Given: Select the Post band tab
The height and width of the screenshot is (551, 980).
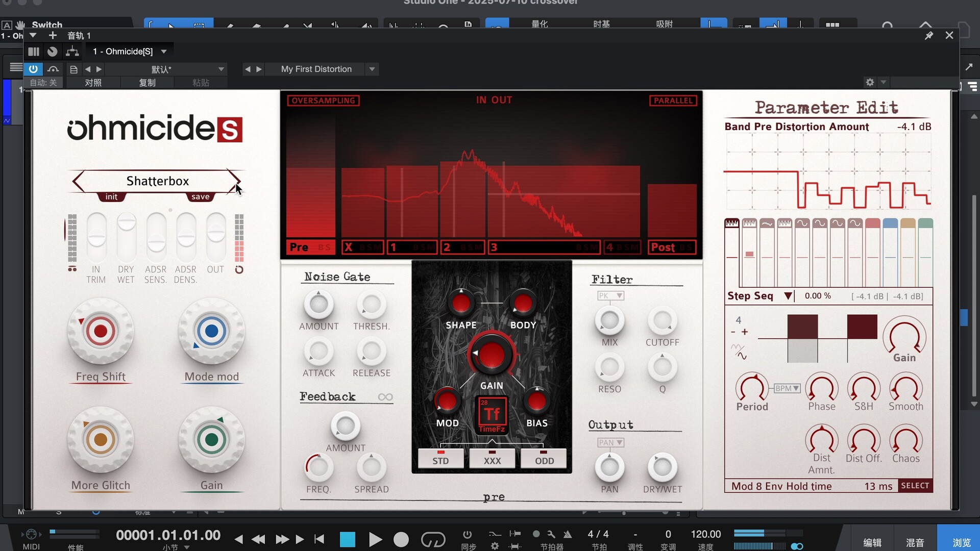Looking at the screenshot, I should click(672, 247).
